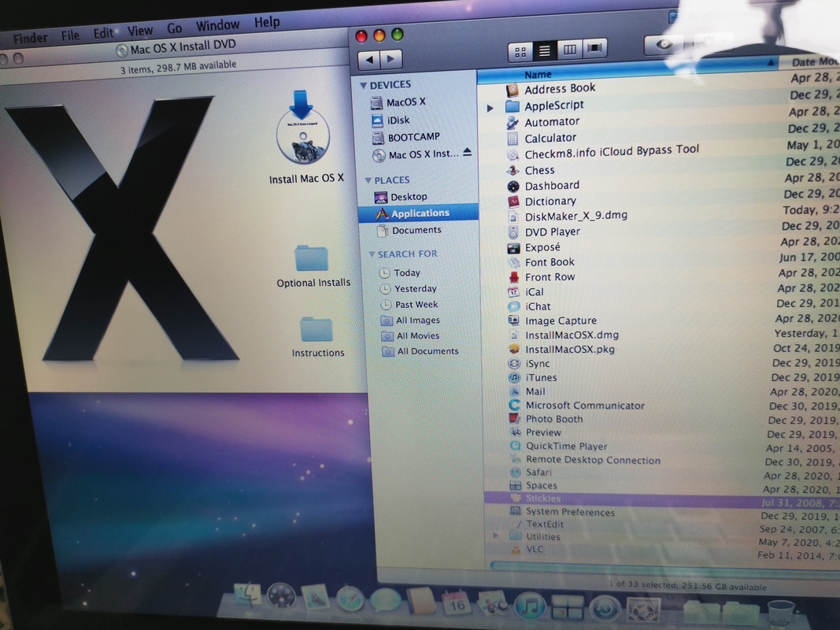
Task: Click the iTunes icon in the Dock
Action: (529, 607)
